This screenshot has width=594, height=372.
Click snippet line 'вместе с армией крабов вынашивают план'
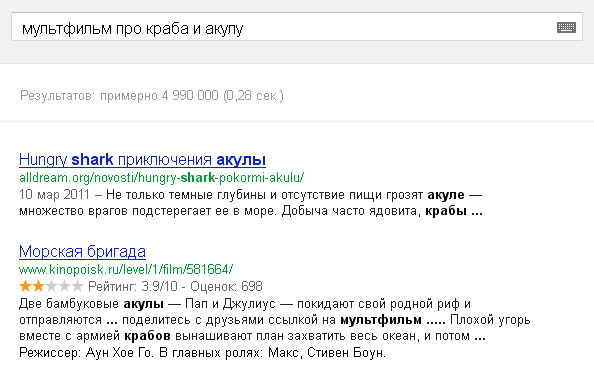tap(252, 336)
